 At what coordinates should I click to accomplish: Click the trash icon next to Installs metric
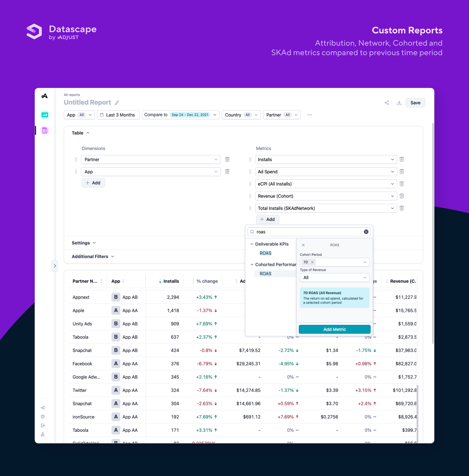tap(402, 159)
